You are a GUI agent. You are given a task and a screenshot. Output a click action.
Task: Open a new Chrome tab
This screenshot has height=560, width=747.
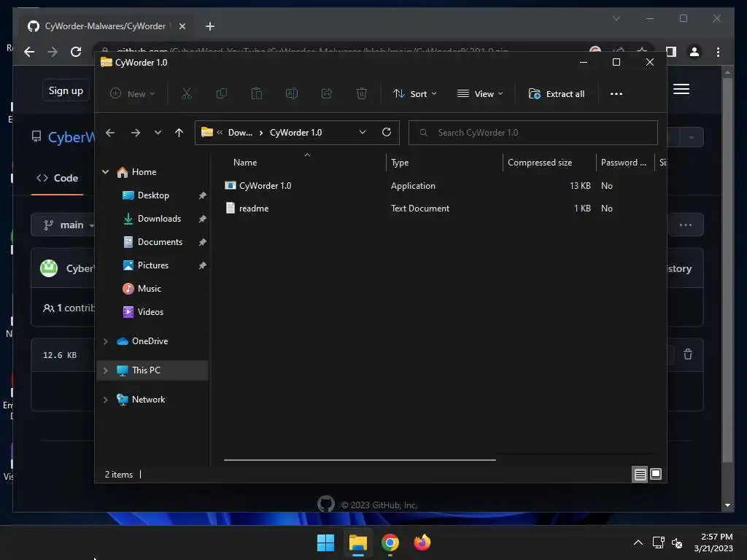[x=210, y=26]
